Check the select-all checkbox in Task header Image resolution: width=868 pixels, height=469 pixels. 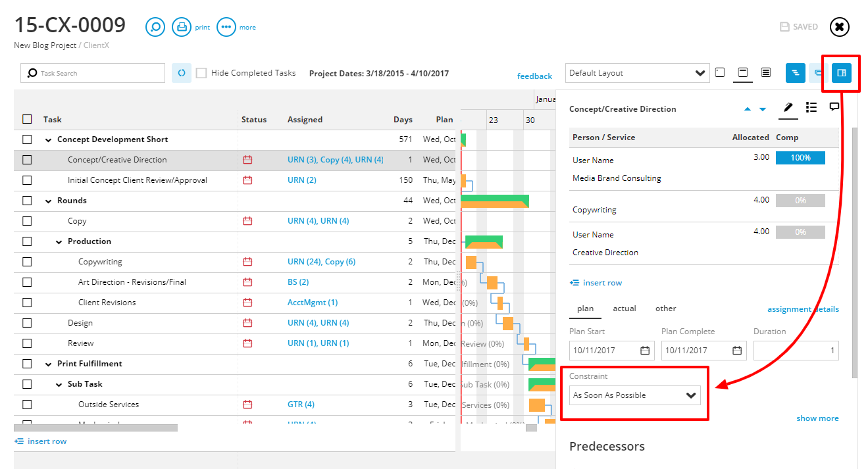coord(27,119)
